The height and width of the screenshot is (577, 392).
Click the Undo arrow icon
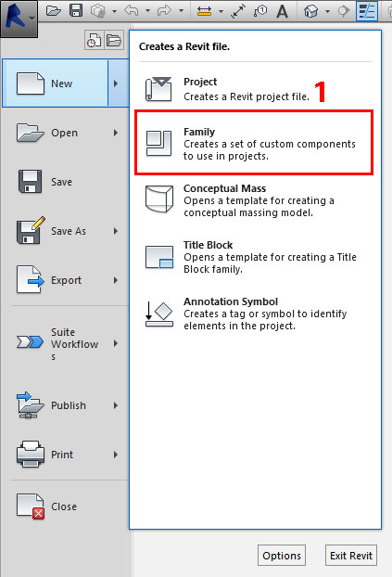132,11
